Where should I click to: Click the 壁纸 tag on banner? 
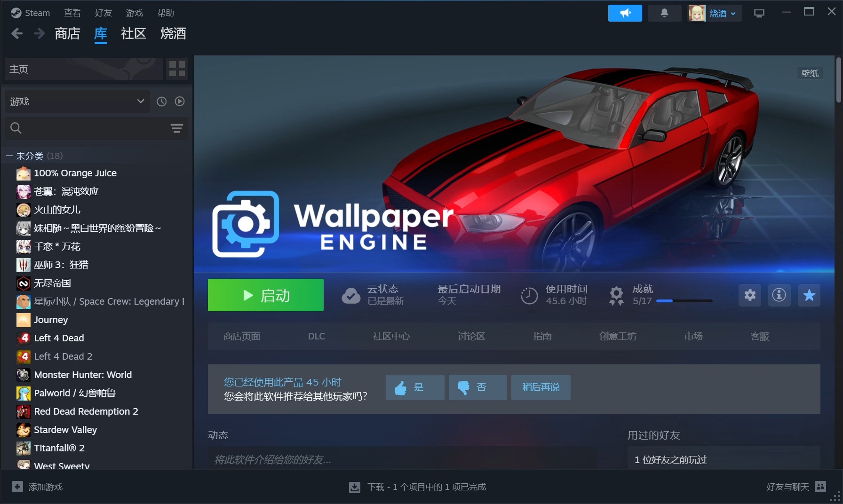810,73
